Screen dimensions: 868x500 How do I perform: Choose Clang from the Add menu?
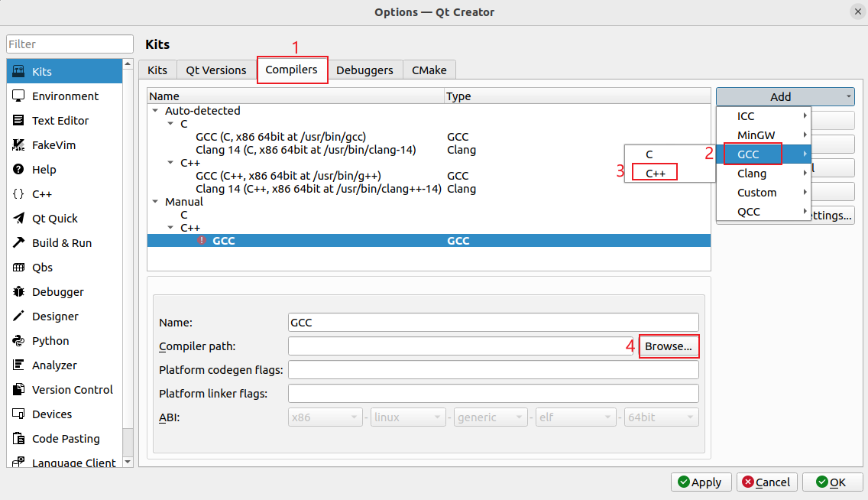(x=764, y=174)
